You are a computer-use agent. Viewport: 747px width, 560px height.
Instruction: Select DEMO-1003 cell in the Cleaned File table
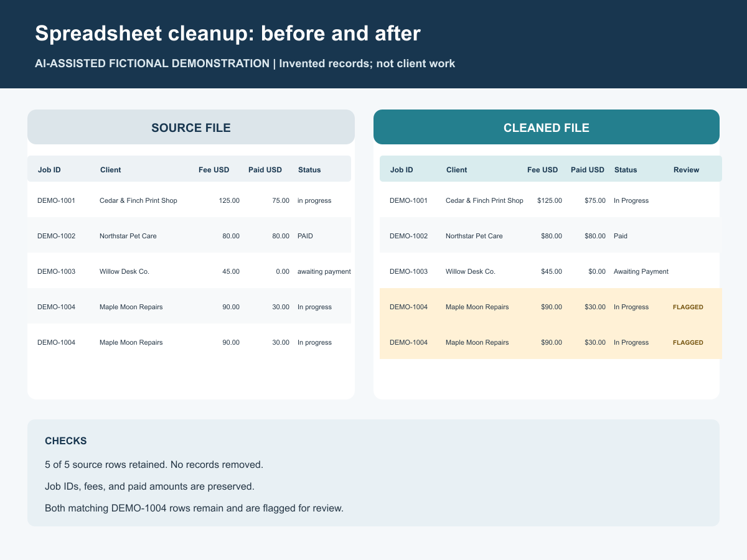coord(408,271)
